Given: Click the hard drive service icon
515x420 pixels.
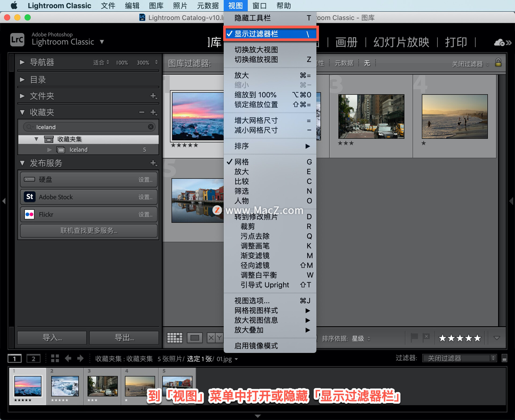Looking at the screenshot, I should 30,179.
